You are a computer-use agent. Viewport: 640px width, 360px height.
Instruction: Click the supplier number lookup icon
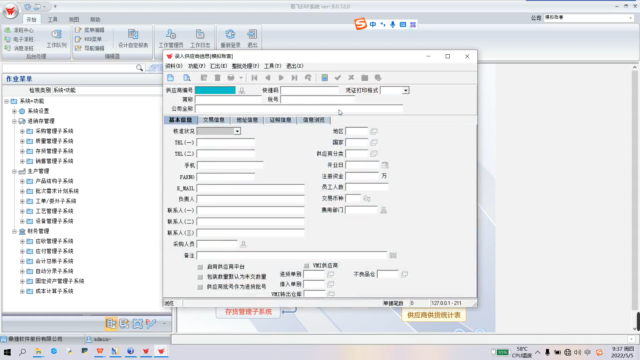[x=242, y=90]
